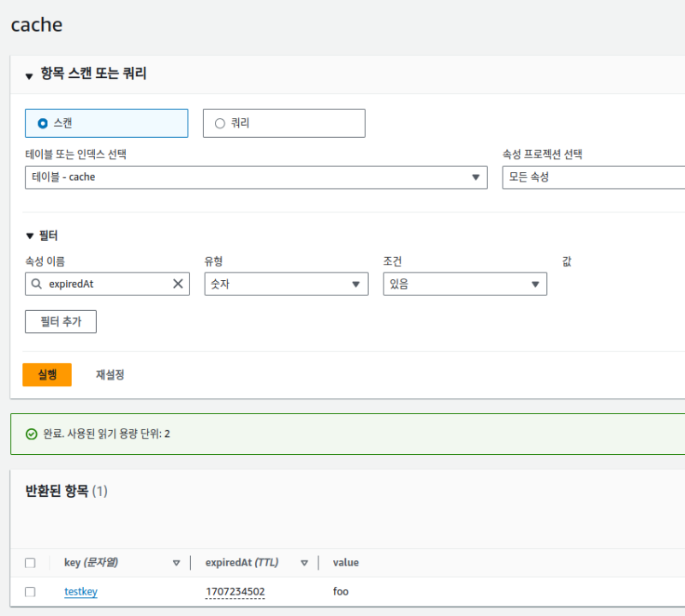Screen dimensions: 685x616
Task: Click the 필터 추가 button
Action: click(61, 321)
